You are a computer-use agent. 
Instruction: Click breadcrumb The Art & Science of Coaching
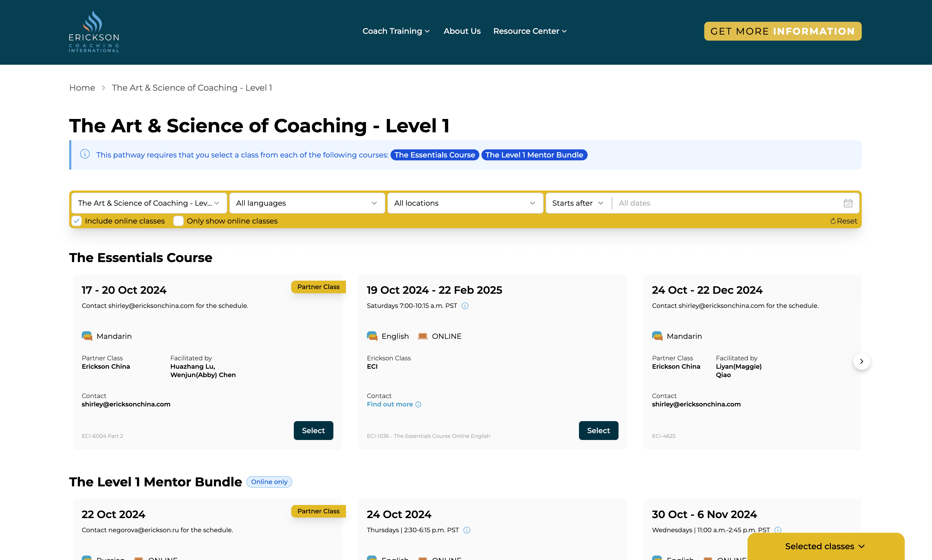192,88
